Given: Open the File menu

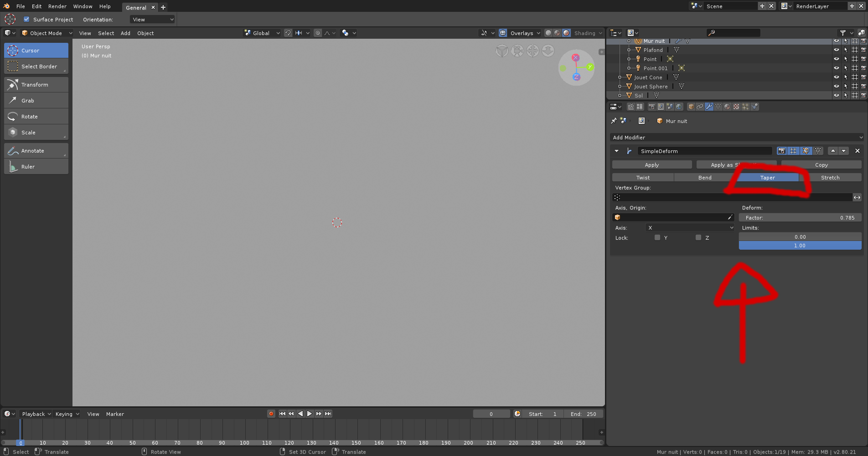Looking at the screenshot, I should click(21, 6).
